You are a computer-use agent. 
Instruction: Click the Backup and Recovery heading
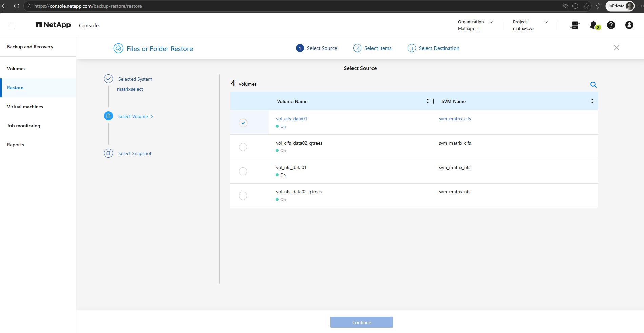30,47
